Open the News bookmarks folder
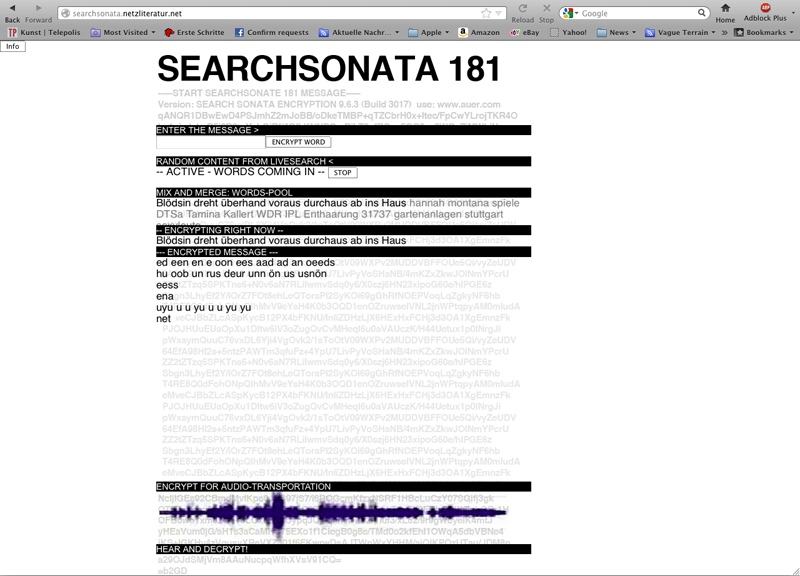 coord(618,32)
